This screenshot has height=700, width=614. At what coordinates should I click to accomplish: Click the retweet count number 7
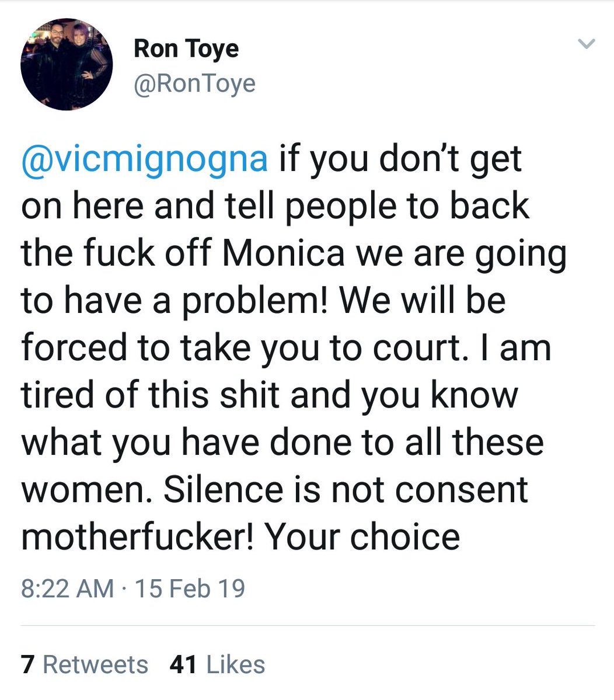27,664
